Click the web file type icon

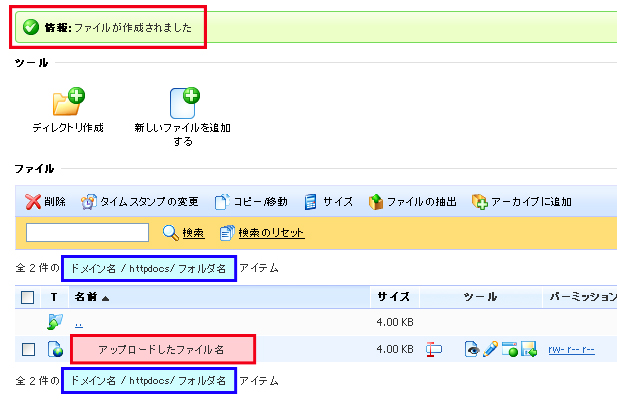tap(55, 349)
